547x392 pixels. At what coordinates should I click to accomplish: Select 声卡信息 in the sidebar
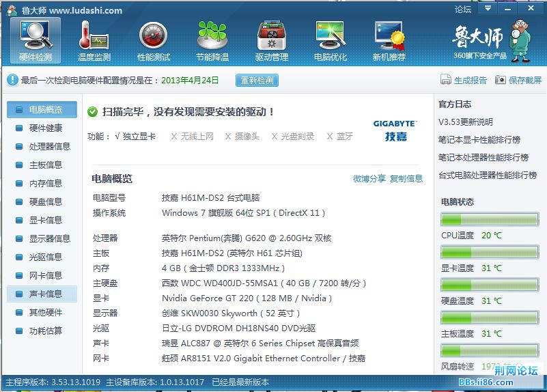pyautogui.click(x=42, y=294)
